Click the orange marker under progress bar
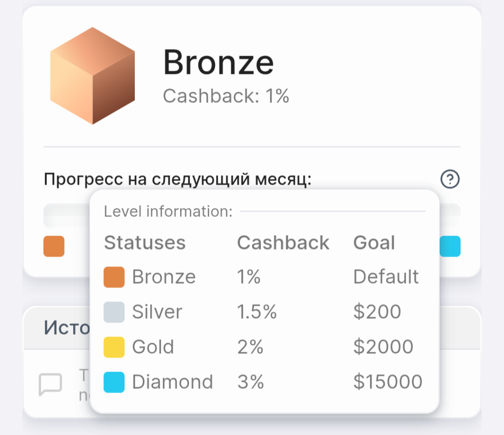504x435 pixels. [x=54, y=246]
